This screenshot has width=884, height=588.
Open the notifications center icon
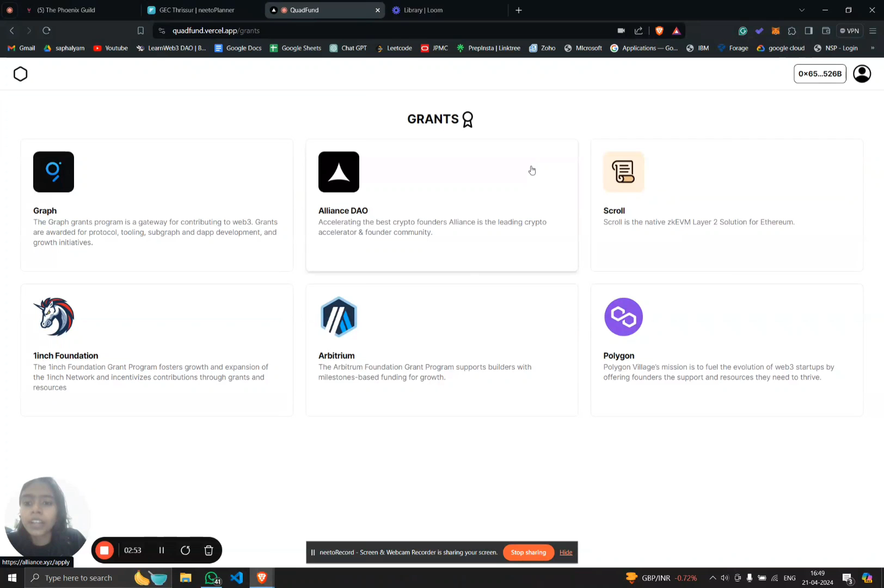[x=848, y=578]
